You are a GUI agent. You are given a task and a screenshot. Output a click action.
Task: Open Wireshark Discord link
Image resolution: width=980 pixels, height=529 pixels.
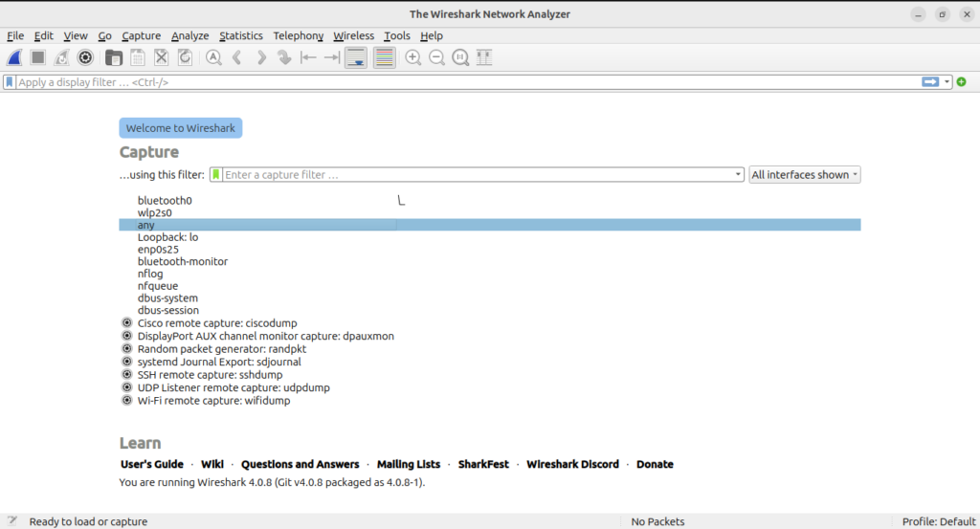(x=572, y=464)
